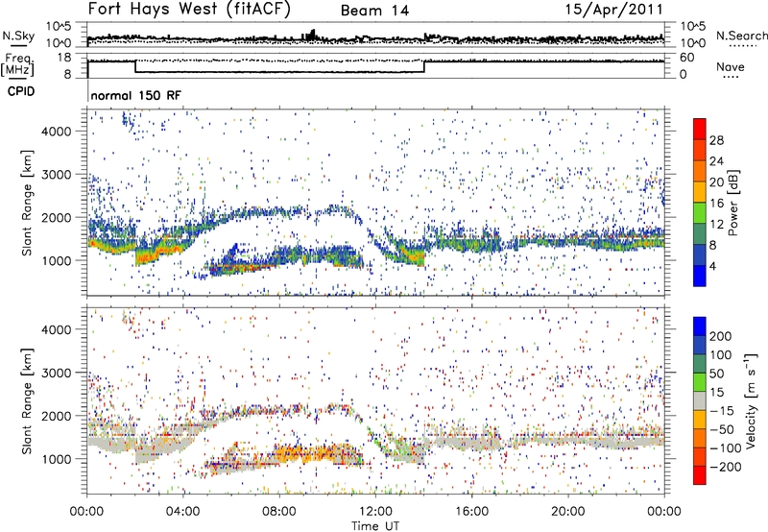Click the 'CPID' label

pyautogui.click(x=21, y=91)
